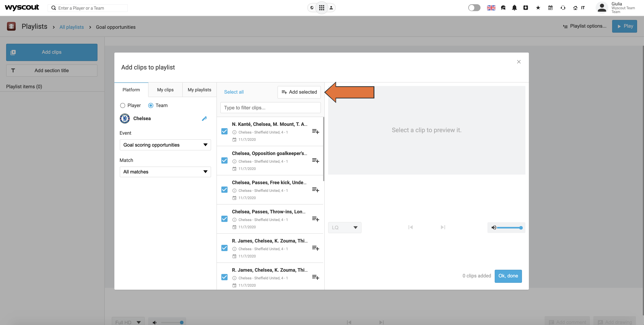Select the grid apps view icon
Screen dimensions: 644x325
pyautogui.click(x=321, y=8)
